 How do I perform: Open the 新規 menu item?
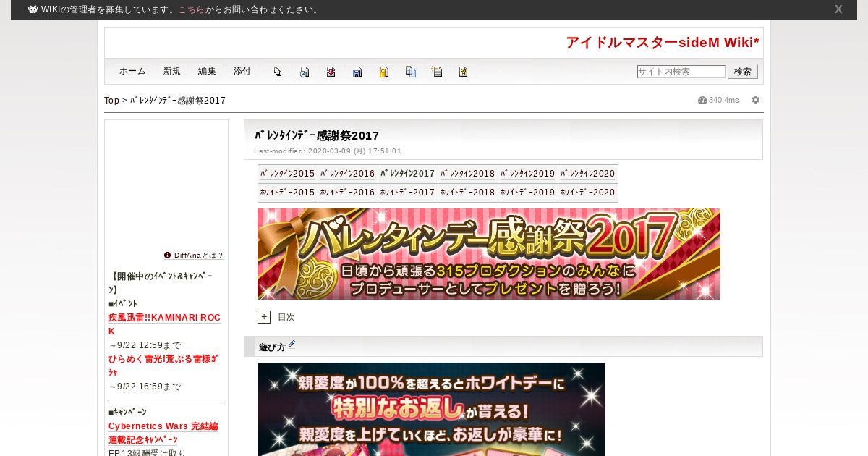(x=172, y=71)
